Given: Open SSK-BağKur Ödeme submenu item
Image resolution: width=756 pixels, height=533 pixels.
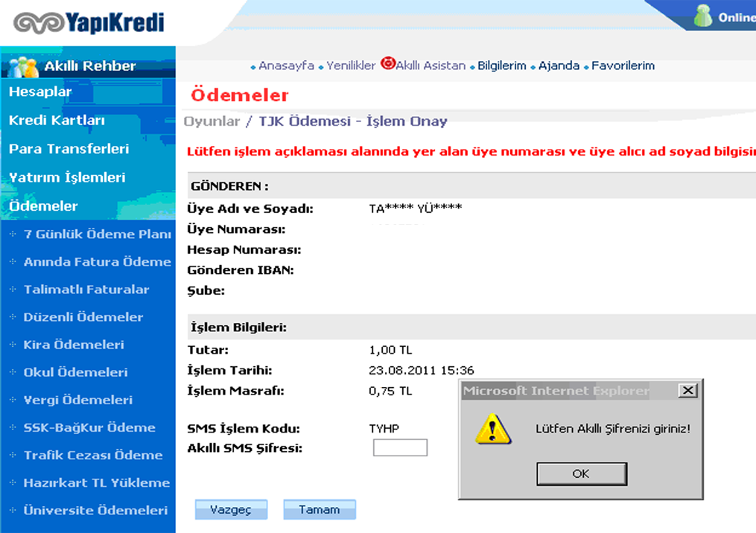Looking at the screenshot, I should [x=89, y=427].
